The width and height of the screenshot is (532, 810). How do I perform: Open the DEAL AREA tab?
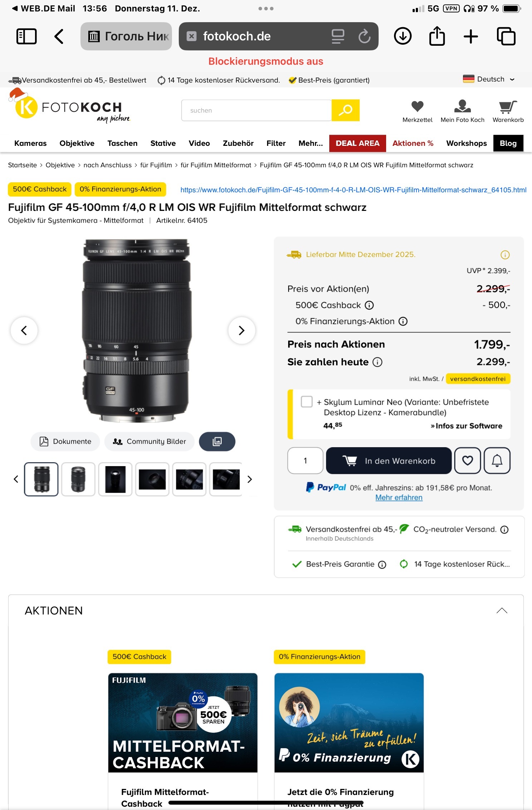[x=358, y=143]
